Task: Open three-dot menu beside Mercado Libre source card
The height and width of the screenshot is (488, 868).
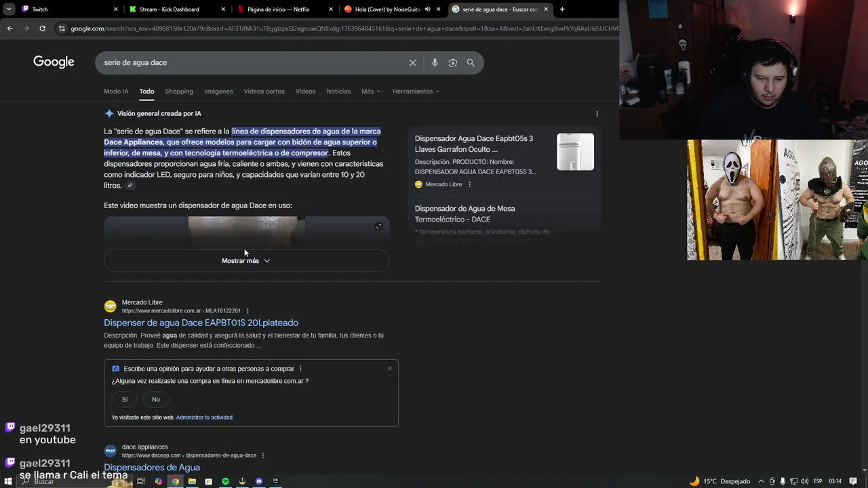Action: (469, 184)
